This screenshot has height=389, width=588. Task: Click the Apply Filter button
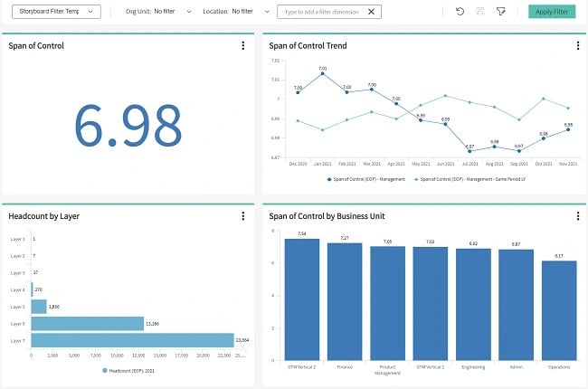click(x=551, y=12)
